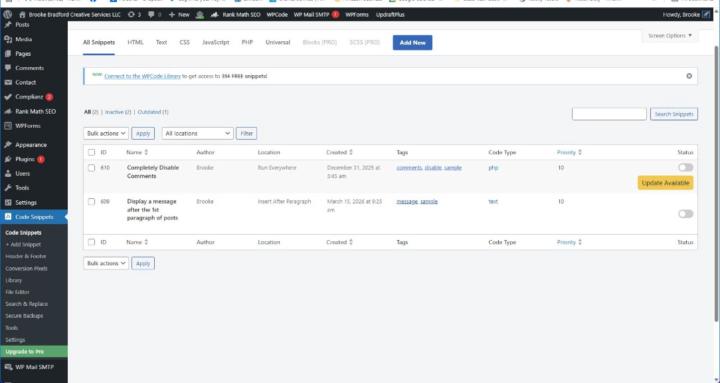Open the comments bubble icon in admin bar

pyautogui.click(x=151, y=15)
